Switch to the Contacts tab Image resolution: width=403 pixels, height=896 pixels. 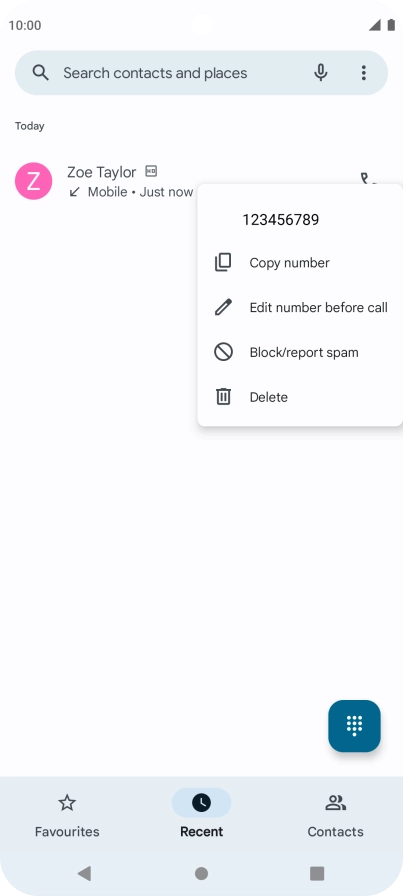(336, 815)
